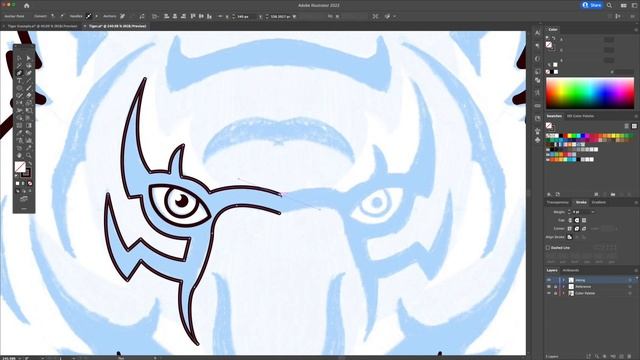Select the Eraser tool
Image resolution: width=640 pixels, height=360 pixels.
click(x=29, y=96)
